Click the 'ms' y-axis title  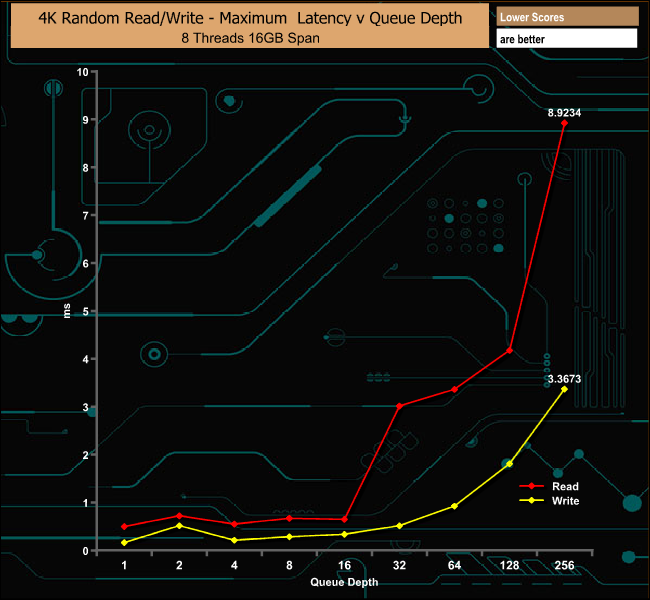click(x=67, y=311)
